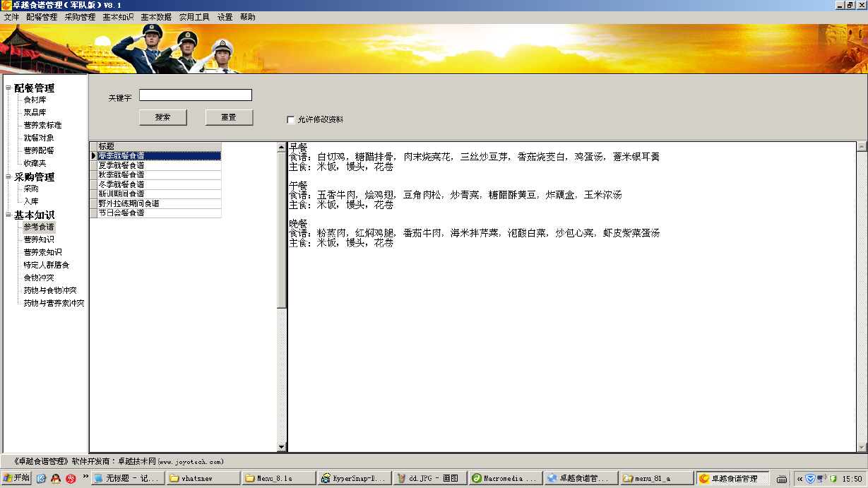Click the content pane scroll down arrow
The image size is (868, 488).
[x=862, y=446]
